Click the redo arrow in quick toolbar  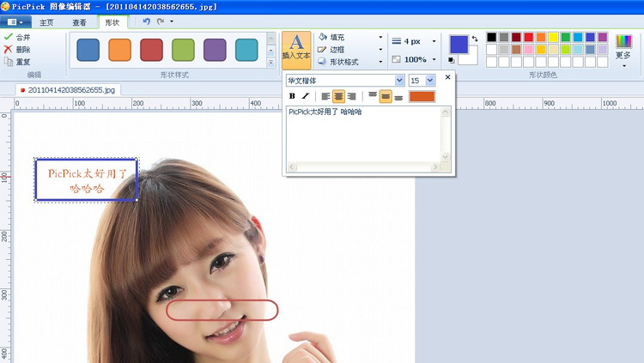(x=161, y=21)
